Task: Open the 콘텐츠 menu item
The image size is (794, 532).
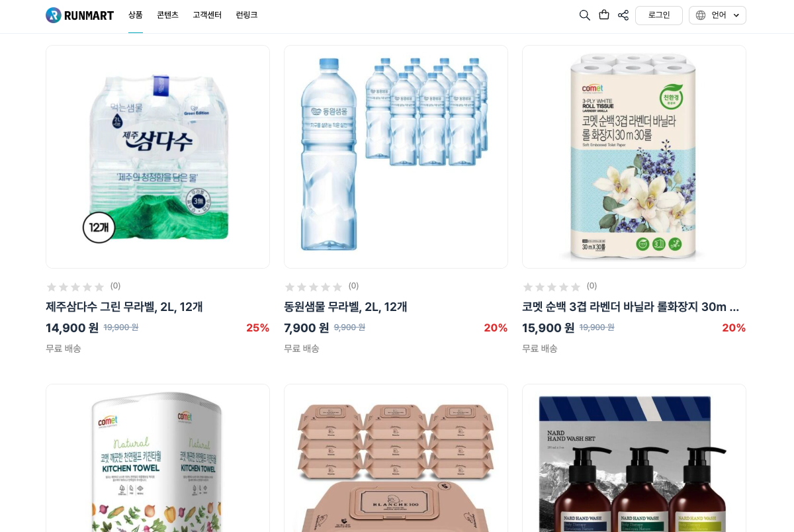Action: [x=167, y=15]
